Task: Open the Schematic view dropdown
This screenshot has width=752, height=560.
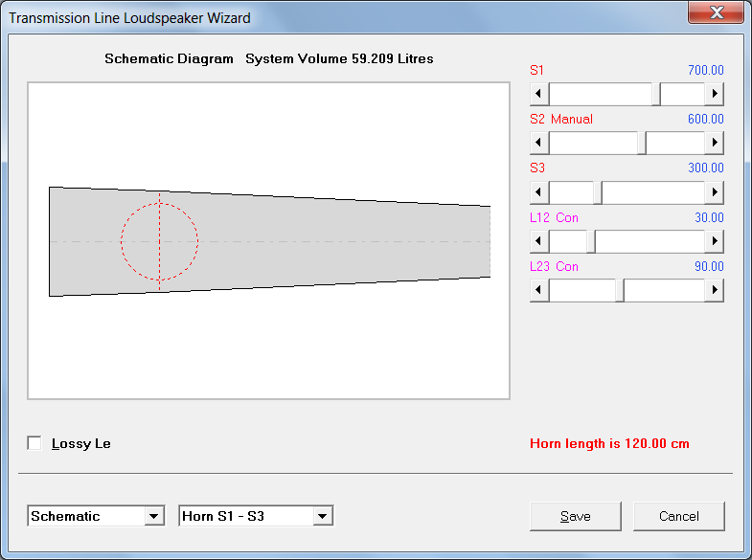Action: pos(154,516)
